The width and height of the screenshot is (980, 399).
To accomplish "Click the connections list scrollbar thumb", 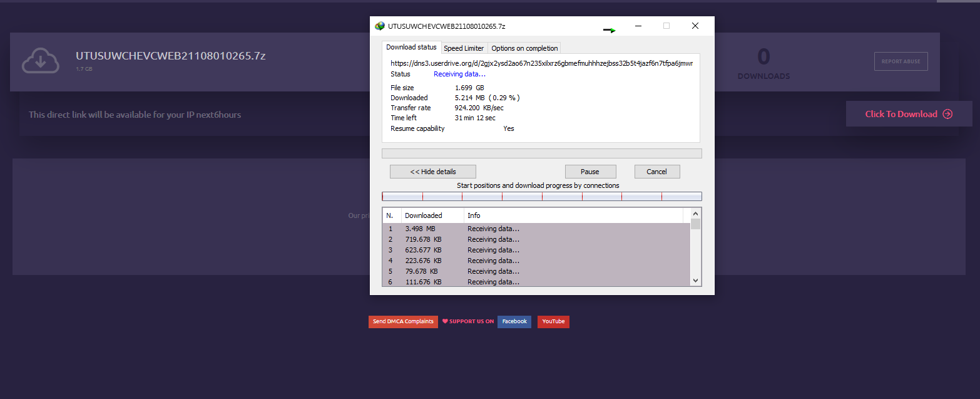I will pos(695,224).
